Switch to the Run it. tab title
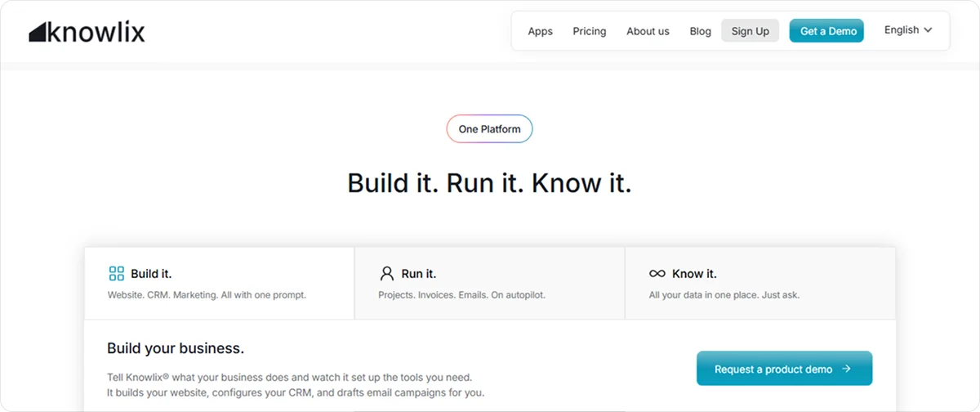The width and height of the screenshot is (980, 412). pyautogui.click(x=419, y=274)
